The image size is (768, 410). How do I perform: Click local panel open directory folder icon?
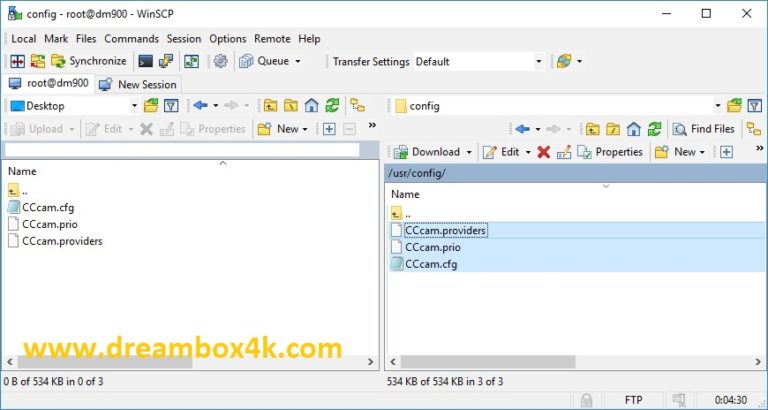tap(151, 105)
